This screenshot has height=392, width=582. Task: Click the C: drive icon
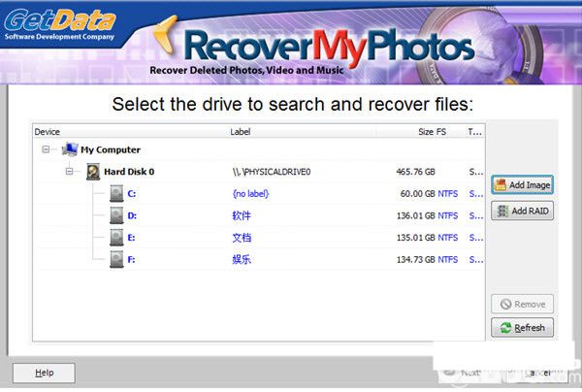pos(116,193)
